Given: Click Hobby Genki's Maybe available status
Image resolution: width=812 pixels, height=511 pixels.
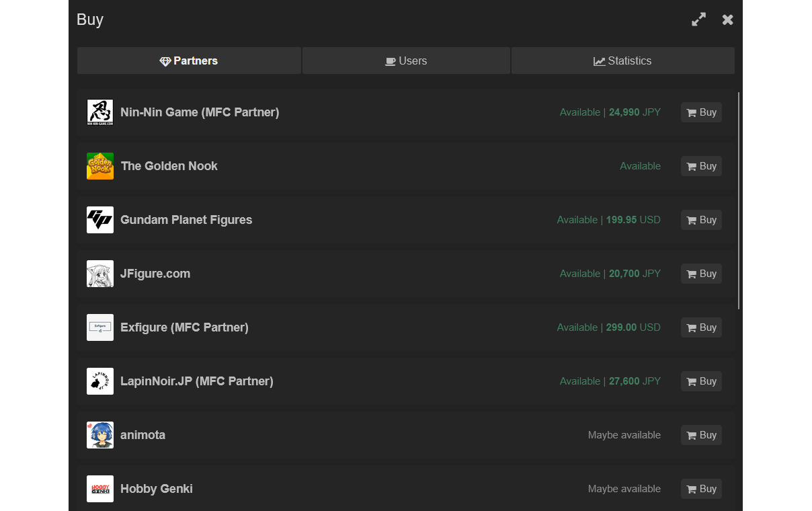Looking at the screenshot, I should [624, 489].
